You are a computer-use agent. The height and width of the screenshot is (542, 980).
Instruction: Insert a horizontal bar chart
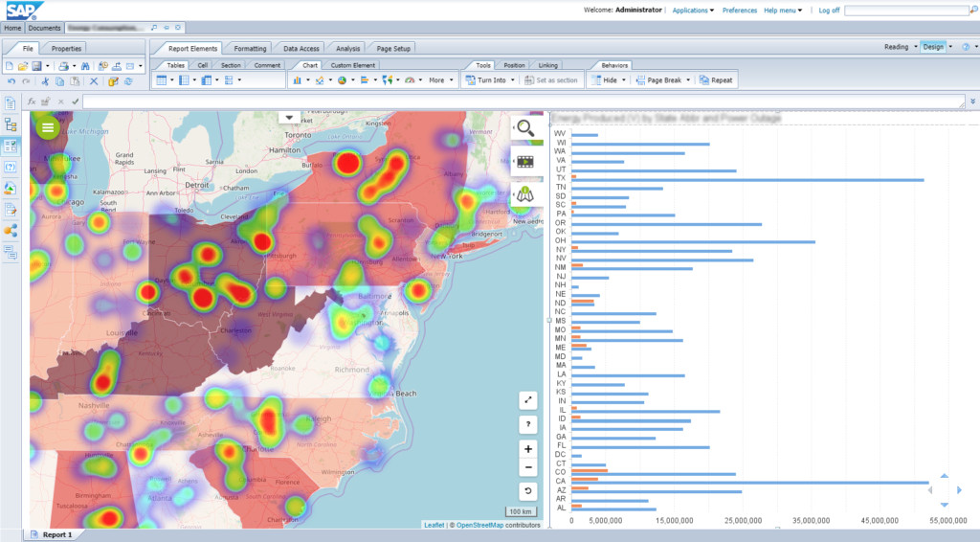[365, 80]
